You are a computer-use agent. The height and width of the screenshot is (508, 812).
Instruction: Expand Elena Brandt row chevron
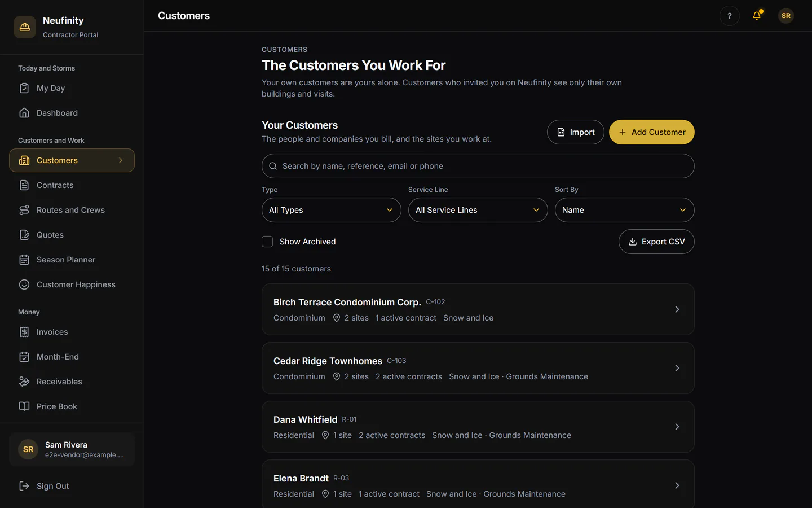tap(677, 485)
